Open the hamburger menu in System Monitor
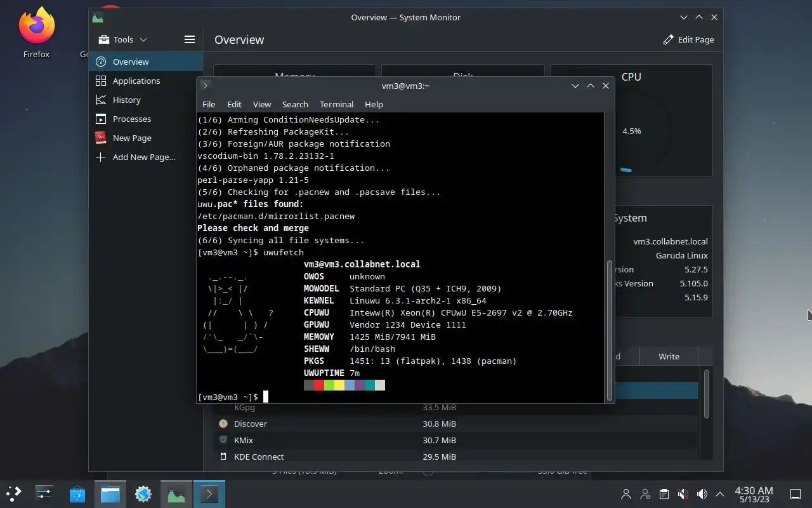The height and width of the screenshot is (508, 812). tap(189, 39)
